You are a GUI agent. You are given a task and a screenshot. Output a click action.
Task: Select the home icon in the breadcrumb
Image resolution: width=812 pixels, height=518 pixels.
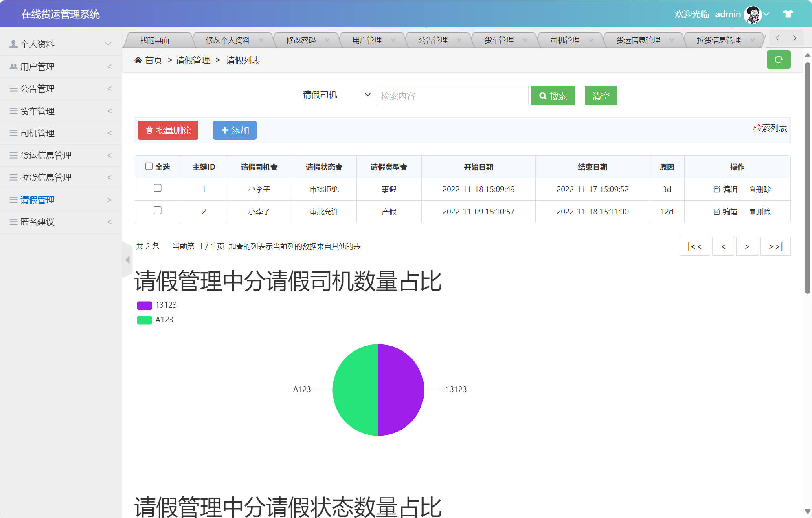[x=138, y=60]
